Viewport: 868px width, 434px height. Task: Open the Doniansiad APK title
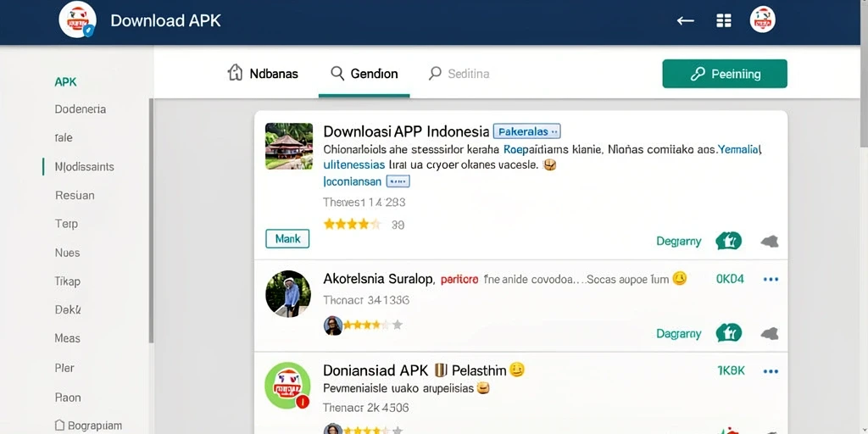coord(415,370)
